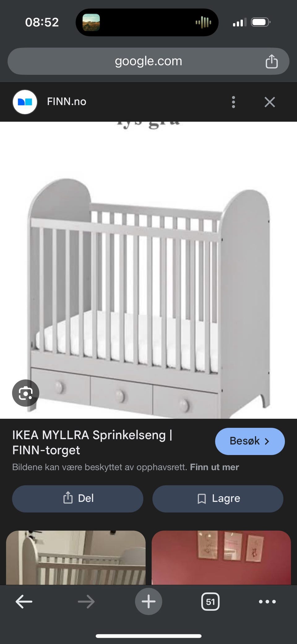Share the image with the Del button

pyautogui.click(x=78, y=499)
